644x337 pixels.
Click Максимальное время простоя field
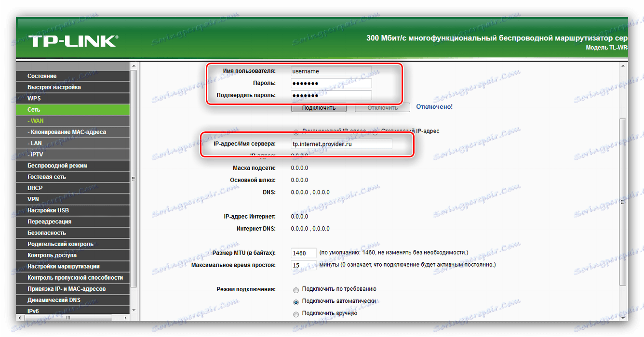pos(304,265)
